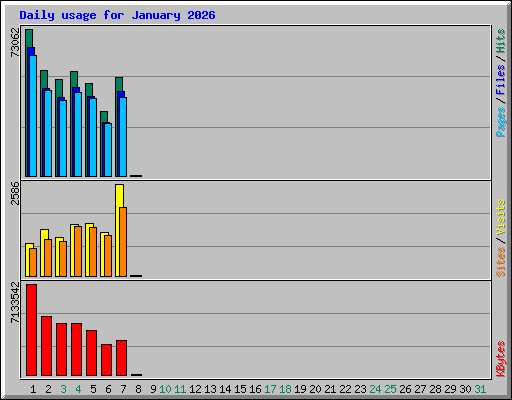
Task: Click the cyan Pages bar for day 6
Action: click(x=108, y=150)
